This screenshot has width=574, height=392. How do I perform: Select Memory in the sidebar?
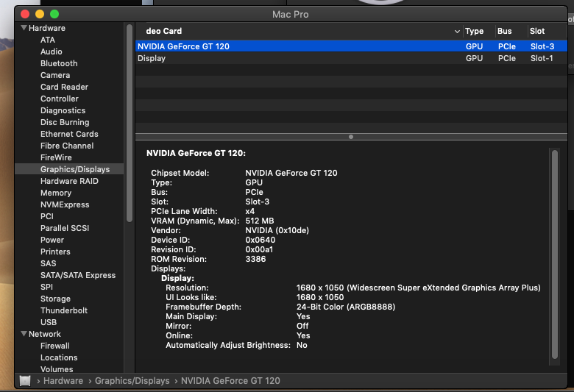pyautogui.click(x=56, y=193)
